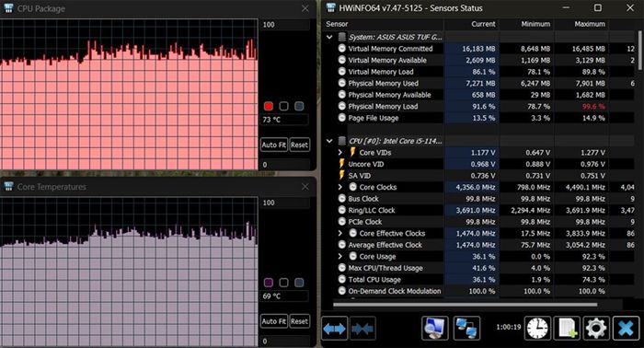Toggle the empty checkbox in Core Temperatures graph

pos(283,283)
